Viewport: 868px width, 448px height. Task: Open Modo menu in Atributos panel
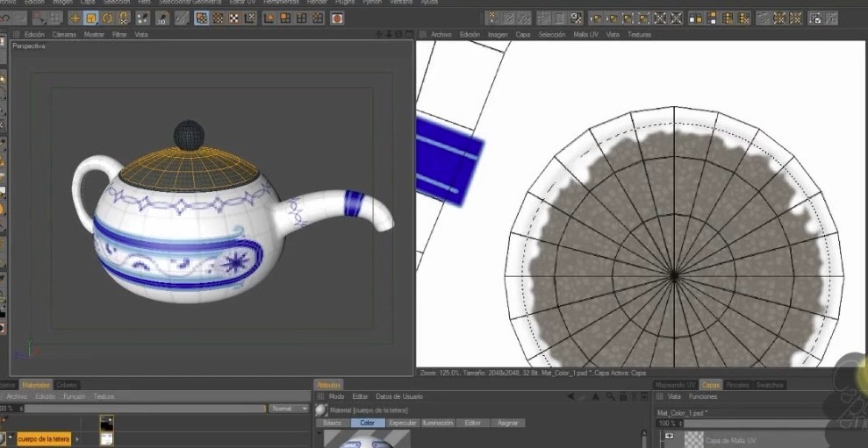336,396
